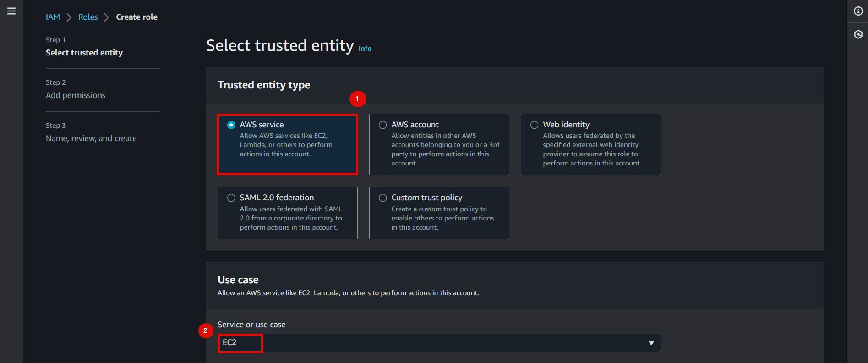Go to Roles breadcrumb link
868x363 pixels.
[x=88, y=17]
